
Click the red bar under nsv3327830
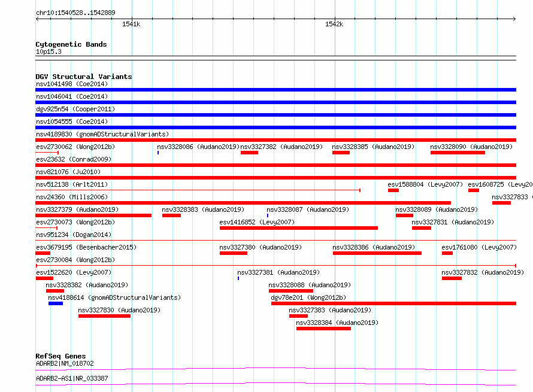(x=104, y=316)
